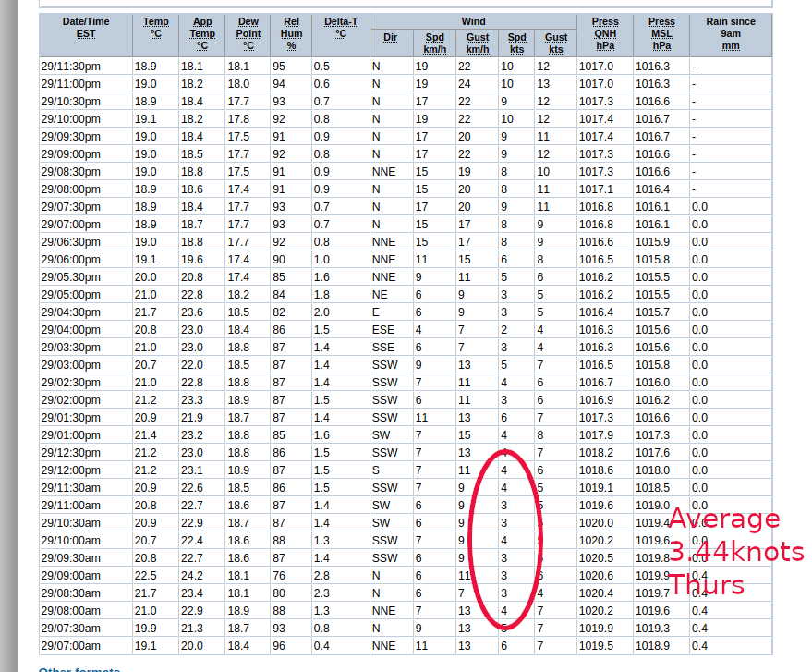Screen dimensions: 812x672
Task: Select the Dew Point column header
Action: pos(248,33)
